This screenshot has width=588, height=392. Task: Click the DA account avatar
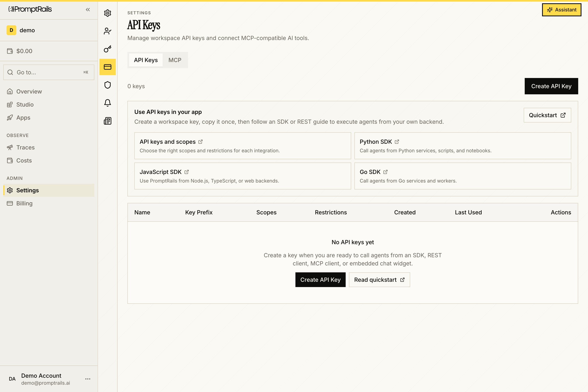pyautogui.click(x=12, y=379)
